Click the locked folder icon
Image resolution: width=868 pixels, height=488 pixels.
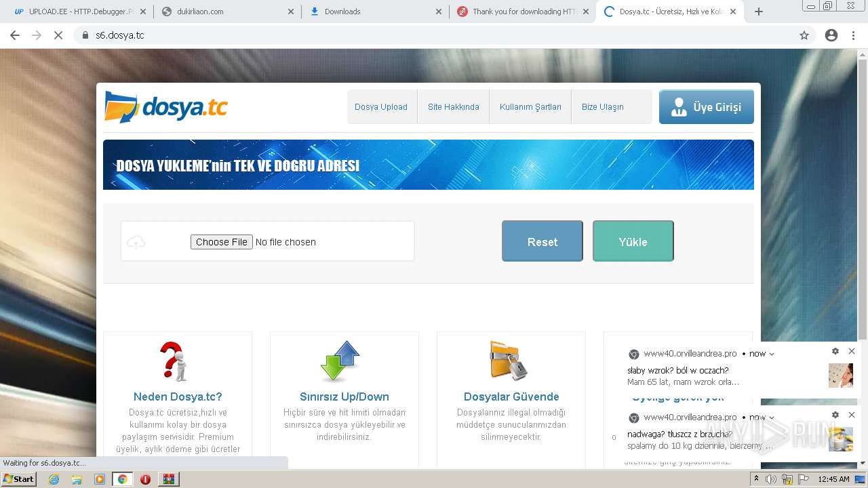coord(509,361)
